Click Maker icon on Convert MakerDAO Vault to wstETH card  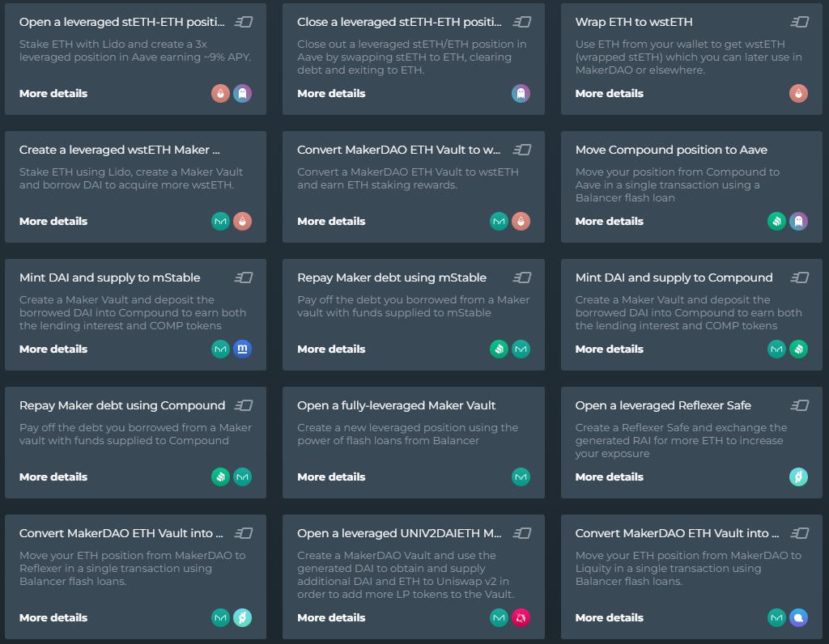[499, 222]
